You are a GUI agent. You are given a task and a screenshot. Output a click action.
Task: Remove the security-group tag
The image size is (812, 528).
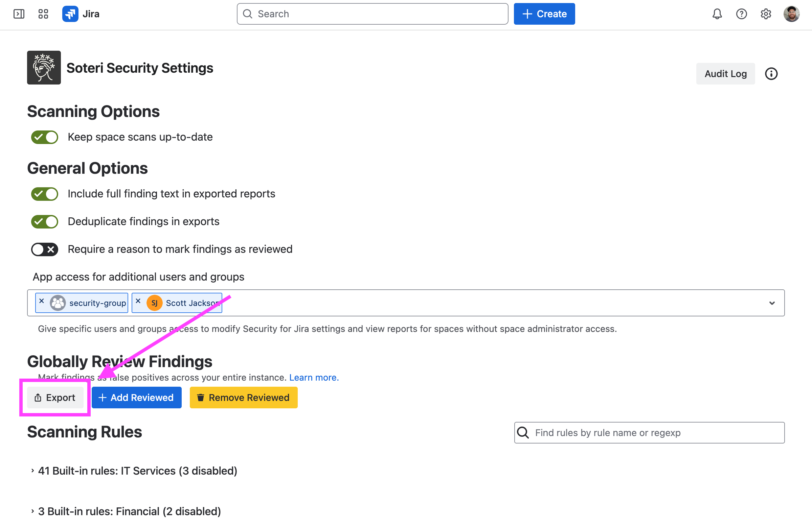[42, 301]
